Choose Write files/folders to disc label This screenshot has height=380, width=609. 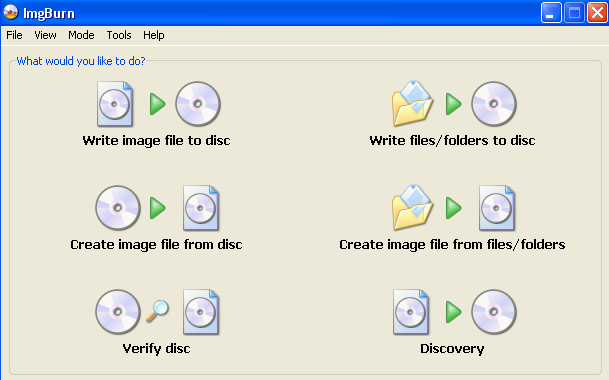click(452, 140)
